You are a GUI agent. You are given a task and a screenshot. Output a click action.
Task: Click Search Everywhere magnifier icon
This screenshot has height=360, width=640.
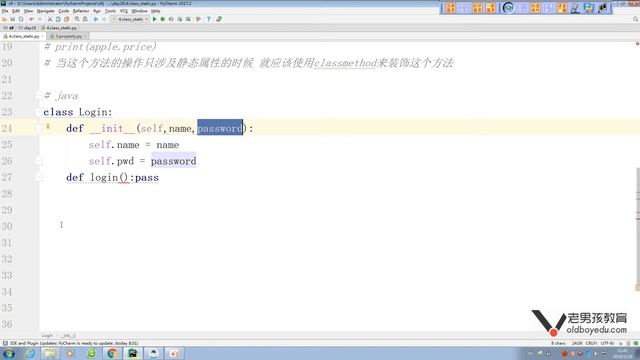[636, 19]
